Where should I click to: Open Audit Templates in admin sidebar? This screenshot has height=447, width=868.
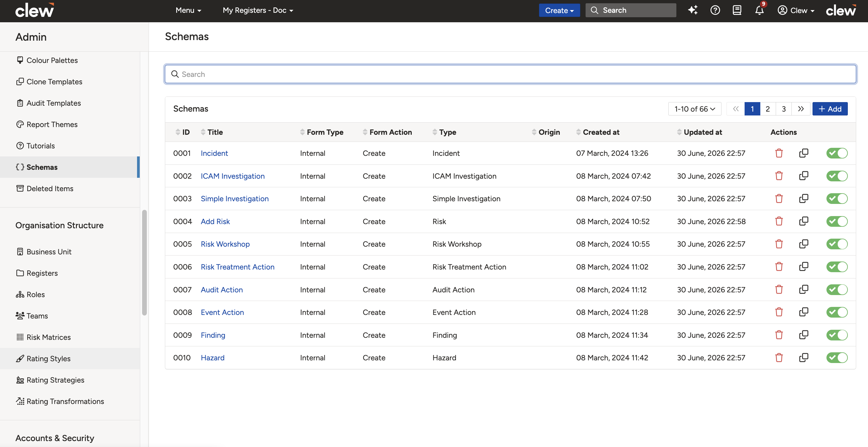pos(70,103)
